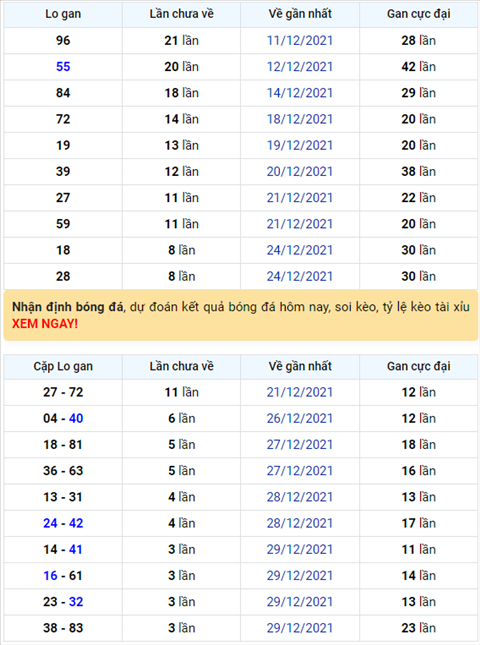Select Lo gan number 96
The height and width of the screenshot is (645, 480).
click(63, 40)
